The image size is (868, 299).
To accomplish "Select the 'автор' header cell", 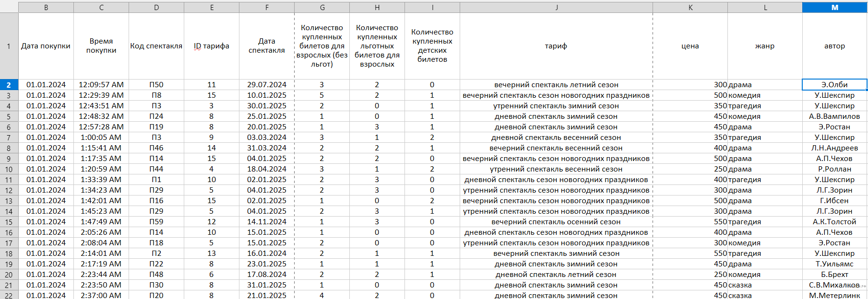I will tap(834, 46).
